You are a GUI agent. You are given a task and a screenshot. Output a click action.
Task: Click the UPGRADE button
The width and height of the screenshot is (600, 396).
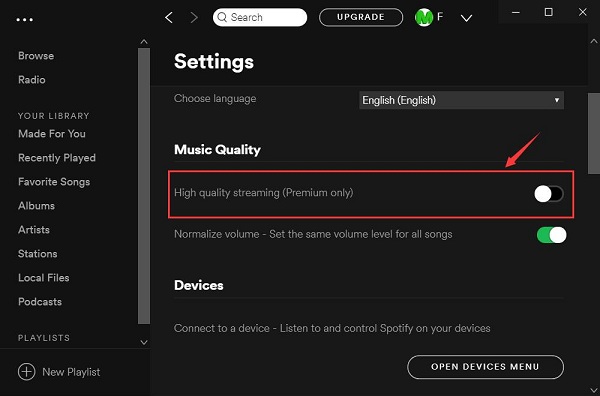tap(361, 17)
